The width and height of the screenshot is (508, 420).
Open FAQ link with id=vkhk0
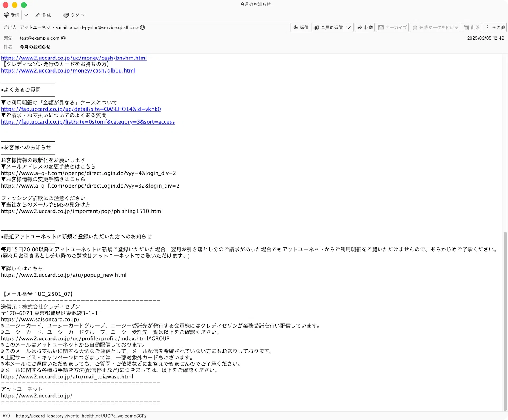(81, 109)
